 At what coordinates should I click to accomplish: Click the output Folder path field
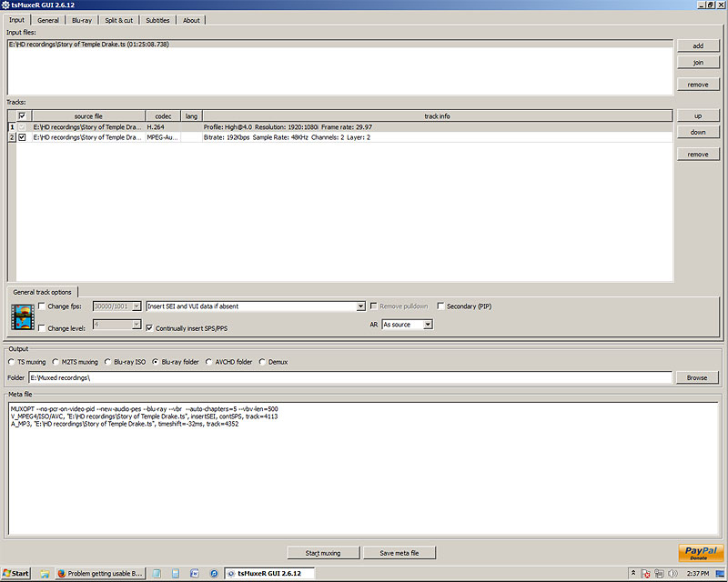coord(350,377)
